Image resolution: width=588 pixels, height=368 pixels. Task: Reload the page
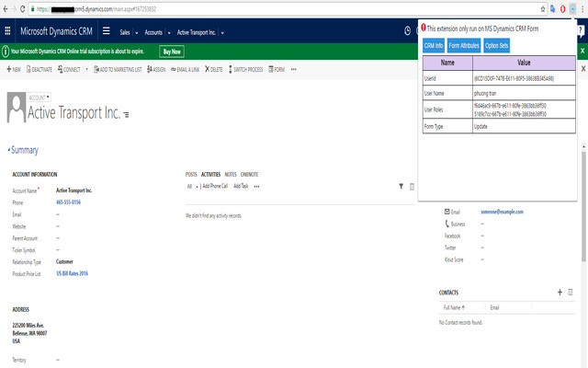[x=22, y=9]
